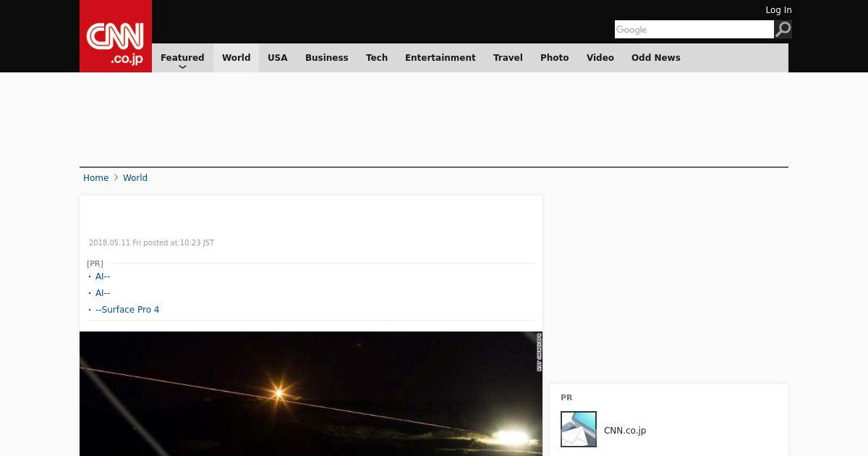
Task: Click the magnifying glass search icon
Action: tap(783, 29)
